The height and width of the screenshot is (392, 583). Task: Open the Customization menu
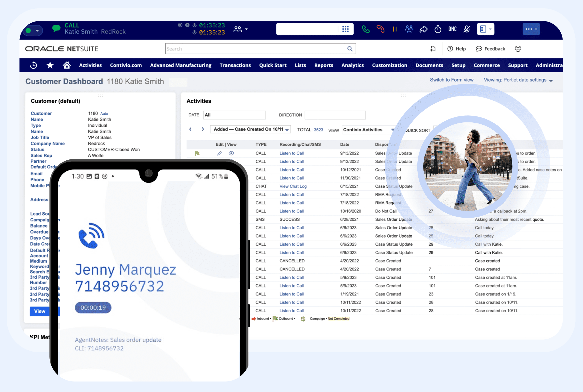click(x=390, y=65)
